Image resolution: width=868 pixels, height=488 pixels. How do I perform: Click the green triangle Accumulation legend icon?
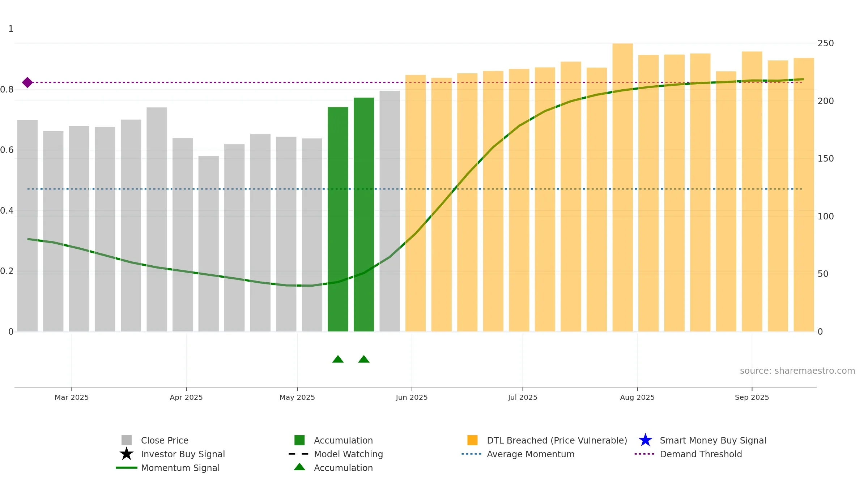299,467
